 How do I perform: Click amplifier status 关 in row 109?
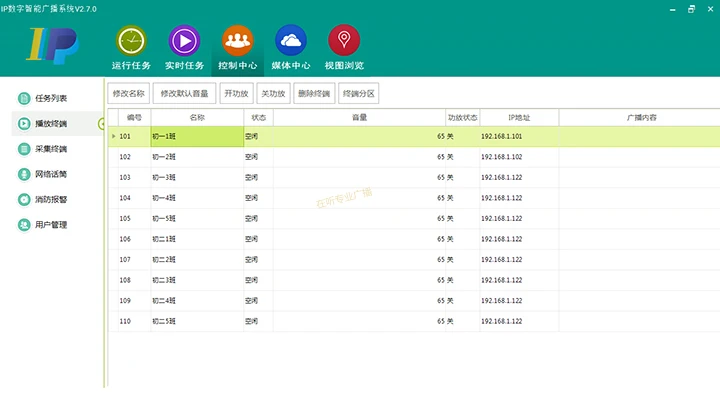pos(450,301)
